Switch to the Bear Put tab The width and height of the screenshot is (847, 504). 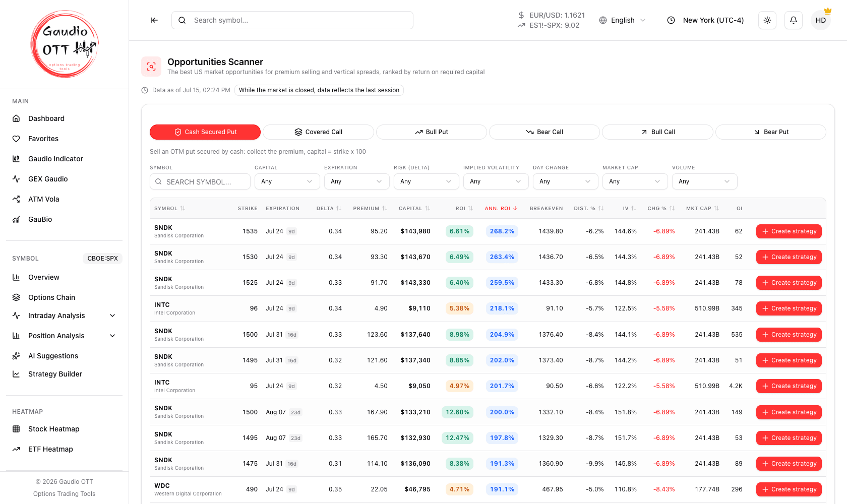[x=771, y=132]
